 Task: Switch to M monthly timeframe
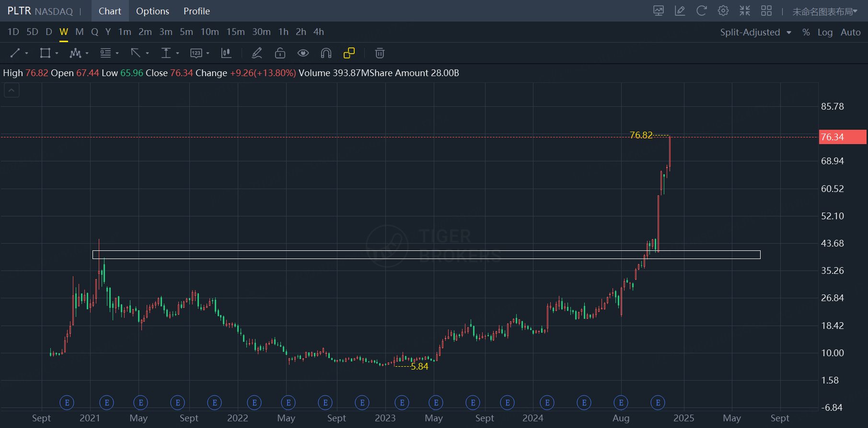click(80, 32)
